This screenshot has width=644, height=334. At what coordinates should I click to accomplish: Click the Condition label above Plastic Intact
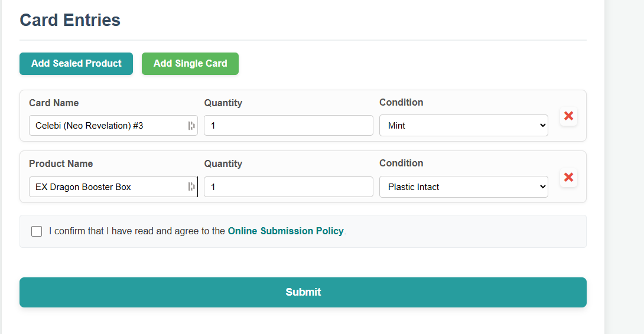click(x=401, y=163)
